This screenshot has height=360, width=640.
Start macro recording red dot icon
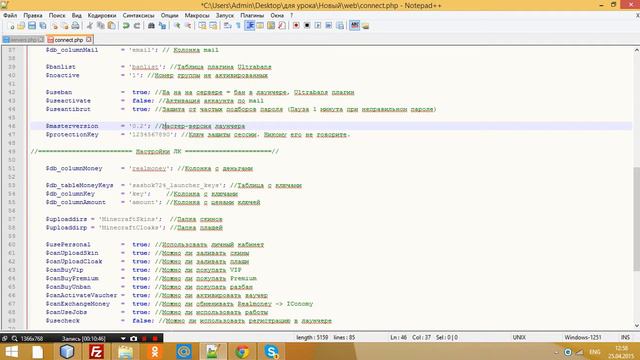click(296, 26)
